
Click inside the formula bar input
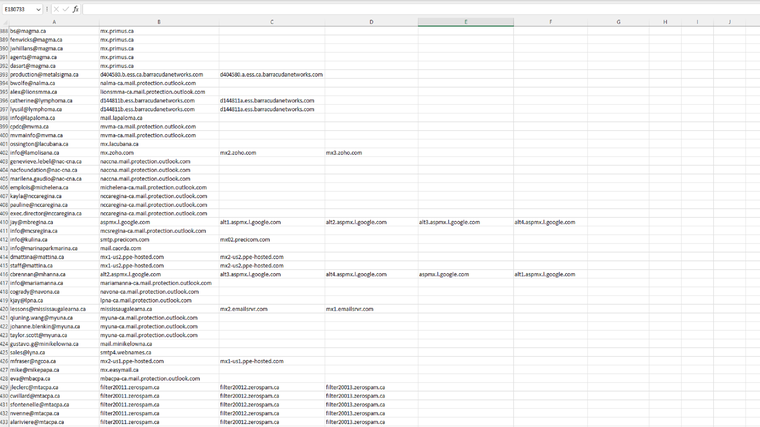(x=400, y=9)
